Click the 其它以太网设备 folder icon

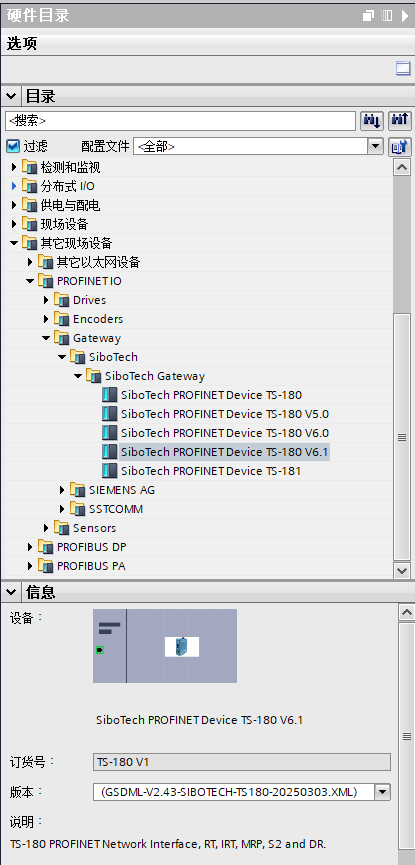[46, 262]
